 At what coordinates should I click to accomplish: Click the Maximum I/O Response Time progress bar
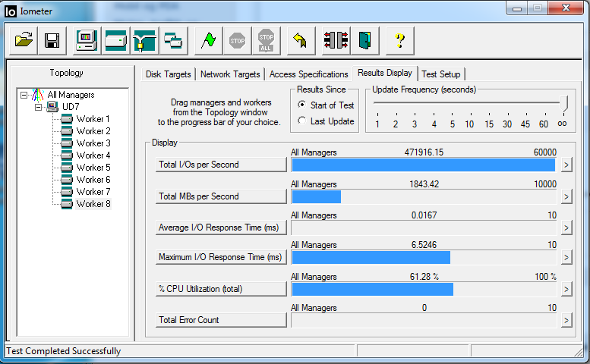(424, 257)
